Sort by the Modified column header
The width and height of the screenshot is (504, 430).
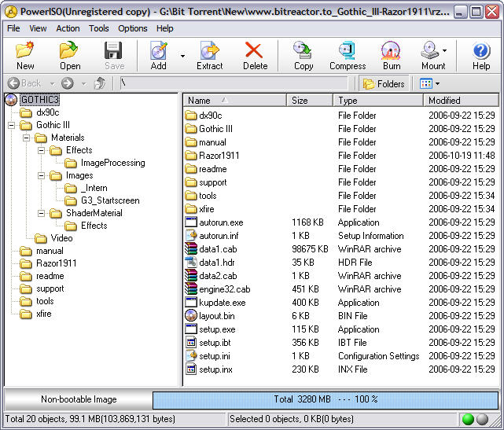[x=461, y=101]
